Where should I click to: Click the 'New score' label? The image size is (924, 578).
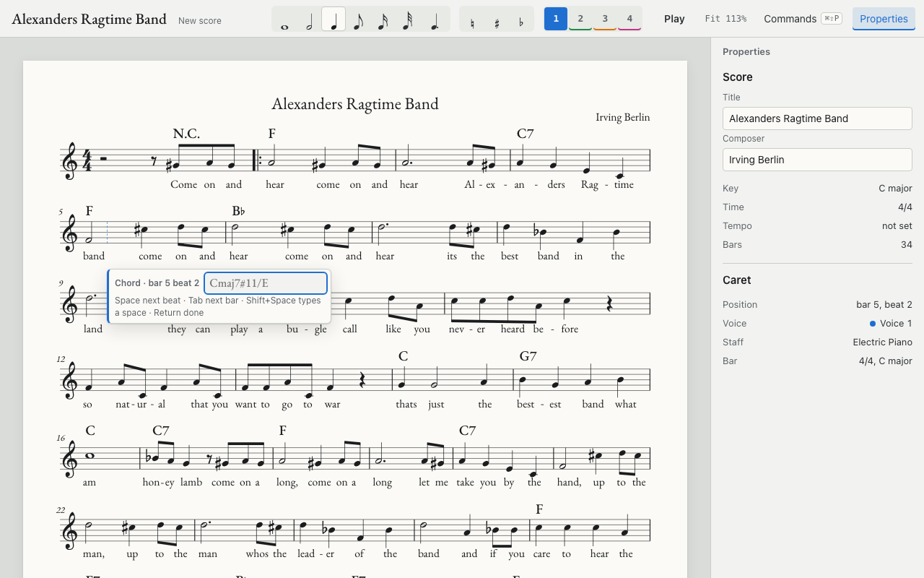click(x=200, y=21)
